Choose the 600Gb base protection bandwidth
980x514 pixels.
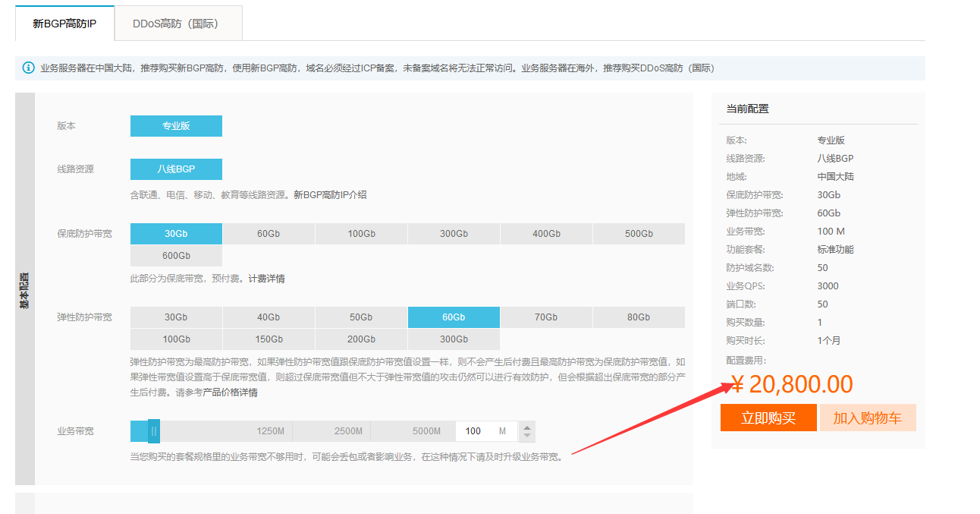coord(176,256)
